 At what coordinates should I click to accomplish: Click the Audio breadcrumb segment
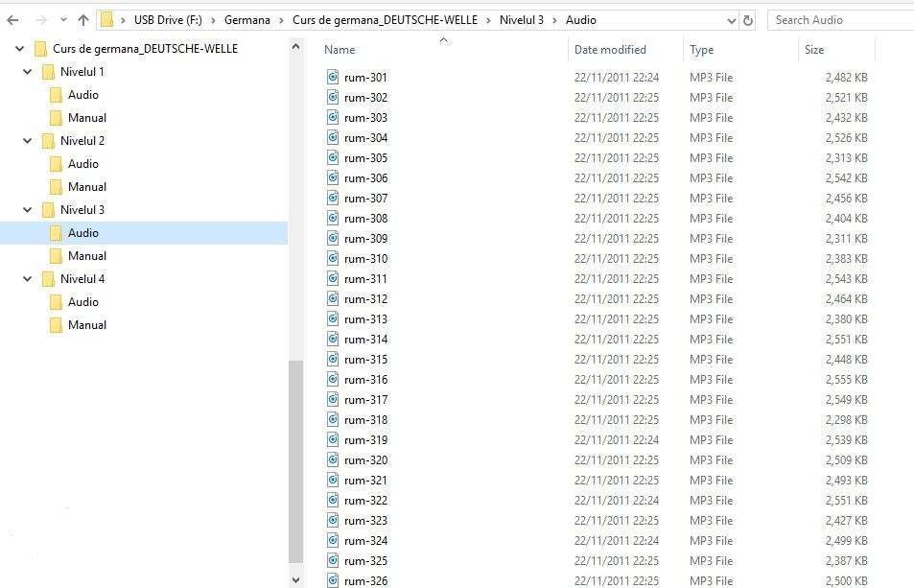coord(581,20)
